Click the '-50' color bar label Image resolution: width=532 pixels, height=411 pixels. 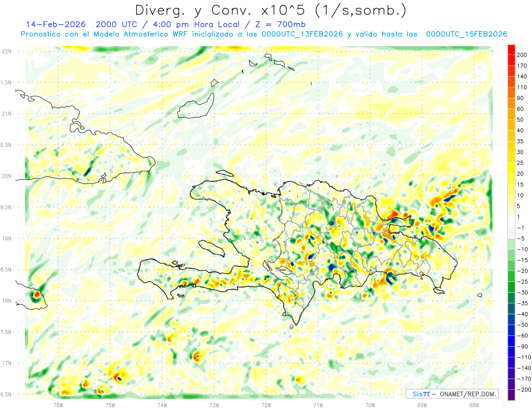522,325
